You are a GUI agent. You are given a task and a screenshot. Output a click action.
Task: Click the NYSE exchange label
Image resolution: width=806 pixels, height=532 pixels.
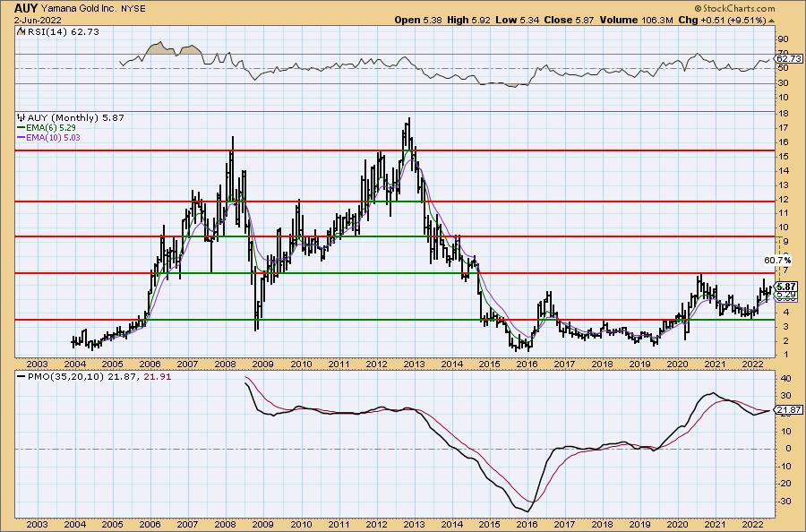[x=133, y=9]
